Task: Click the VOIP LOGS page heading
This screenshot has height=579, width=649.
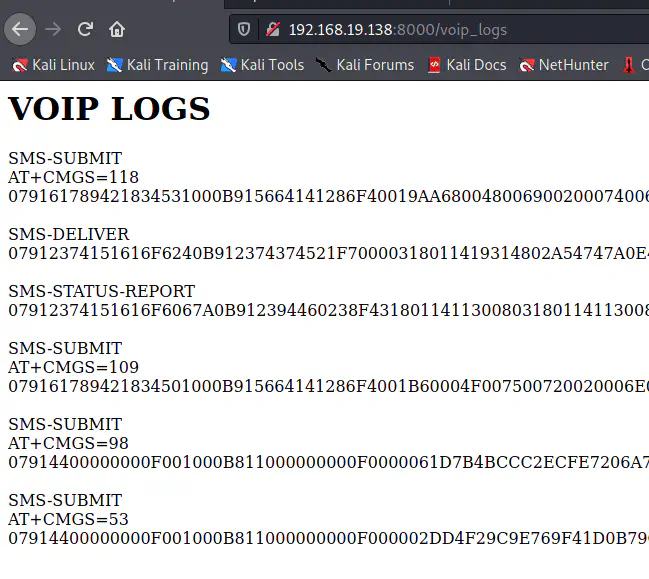Action: (109, 109)
